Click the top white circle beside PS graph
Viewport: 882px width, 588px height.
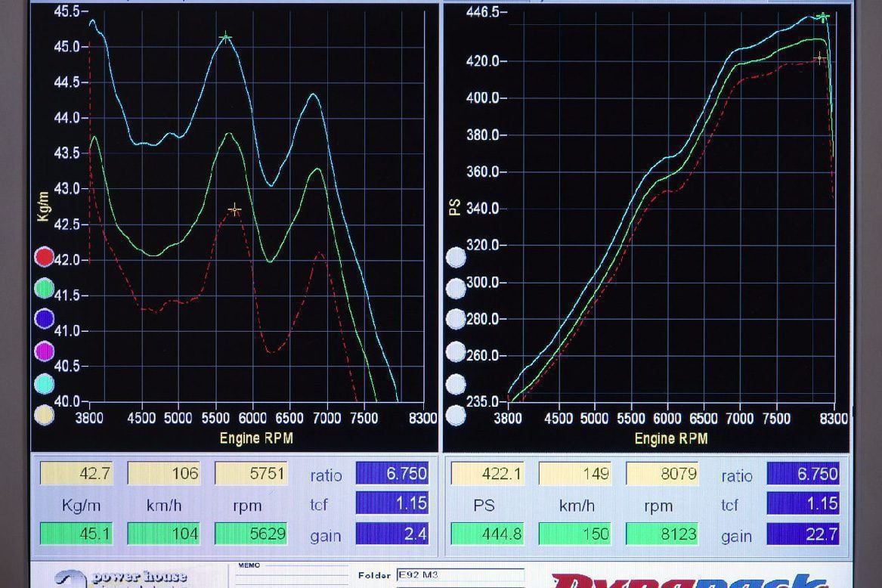456,258
